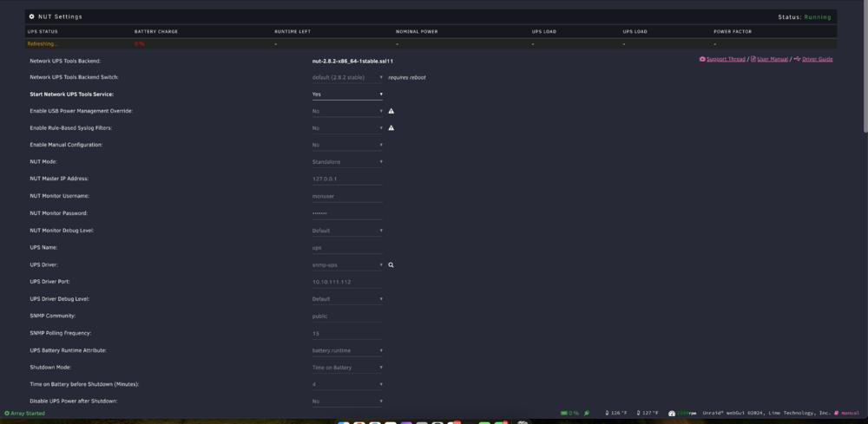Screen dimensions: 868x424
Task: Click the NUT Monitor Username field
Action: coord(347,196)
